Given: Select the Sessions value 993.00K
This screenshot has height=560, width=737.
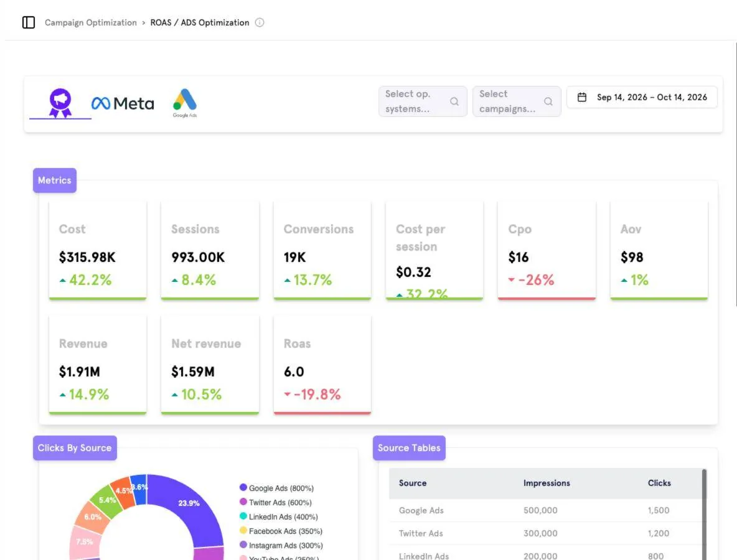Looking at the screenshot, I should pyautogui.click(x=198, y=258).
